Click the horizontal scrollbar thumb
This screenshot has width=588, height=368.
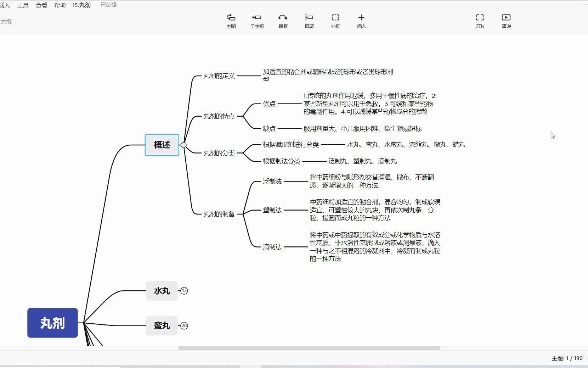[x=309, y=348]
